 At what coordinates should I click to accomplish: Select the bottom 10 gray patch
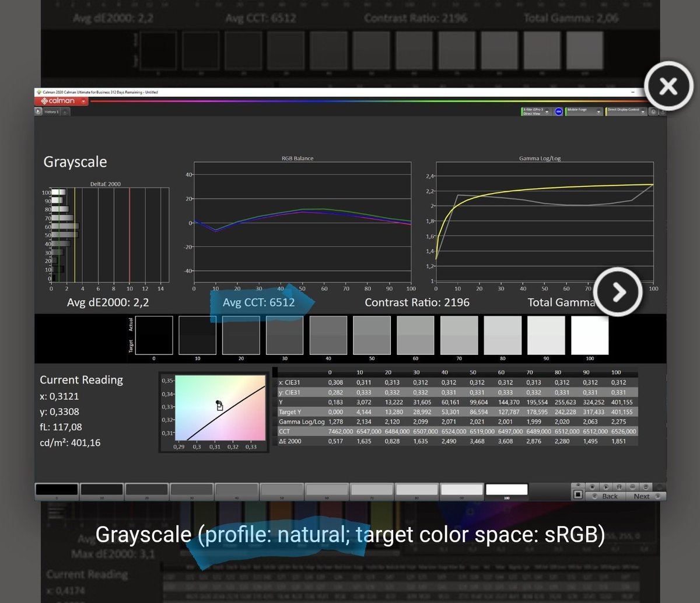tap(101, 492)
